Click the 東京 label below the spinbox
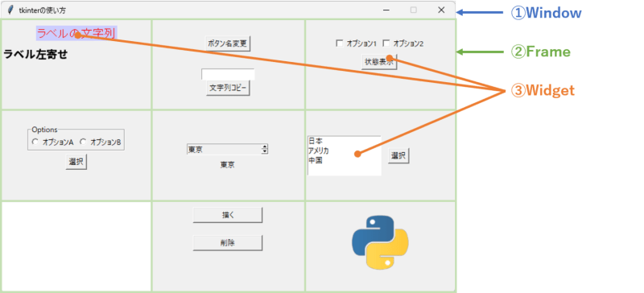This screenshot has height=293, width=644. (x=228, y=165)
